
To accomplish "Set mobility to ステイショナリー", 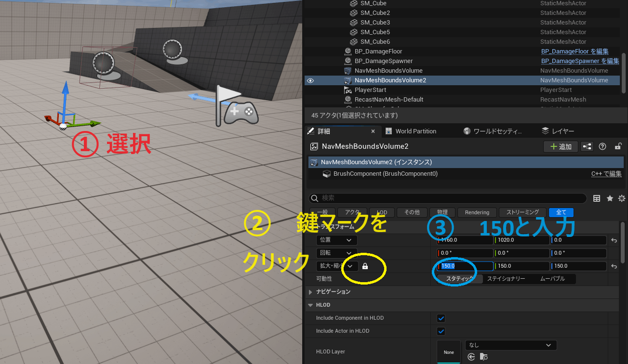I will coord(506,279).
